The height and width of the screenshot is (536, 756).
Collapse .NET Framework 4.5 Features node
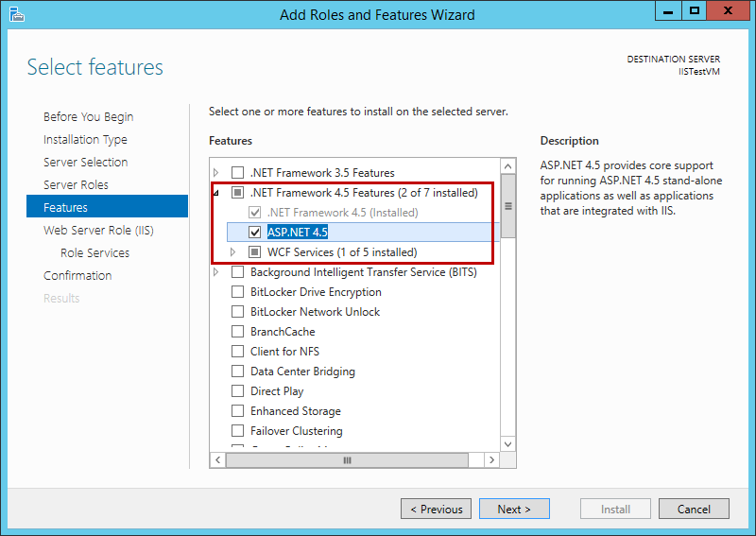pyautogui.click(x=216, y=193)
